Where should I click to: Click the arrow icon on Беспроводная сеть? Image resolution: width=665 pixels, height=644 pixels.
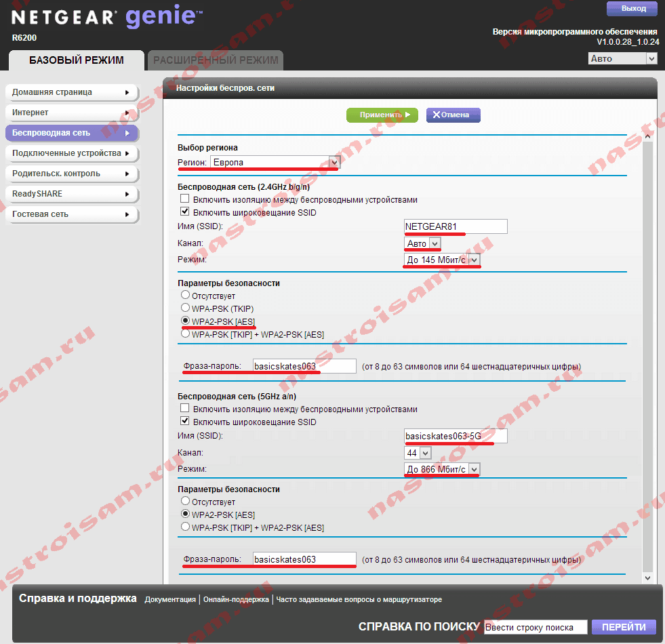[x=127, y=133]
